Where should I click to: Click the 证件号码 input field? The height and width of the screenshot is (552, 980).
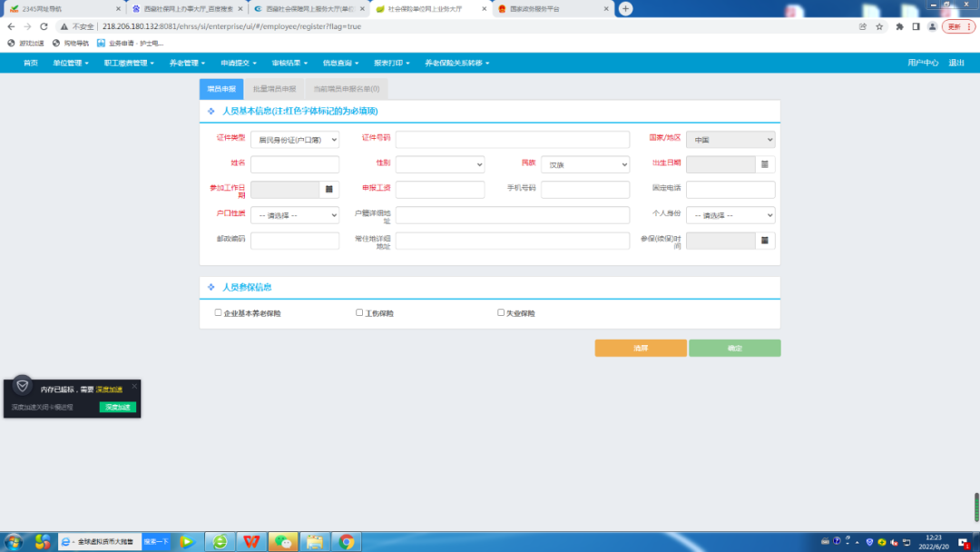[513, 140]
